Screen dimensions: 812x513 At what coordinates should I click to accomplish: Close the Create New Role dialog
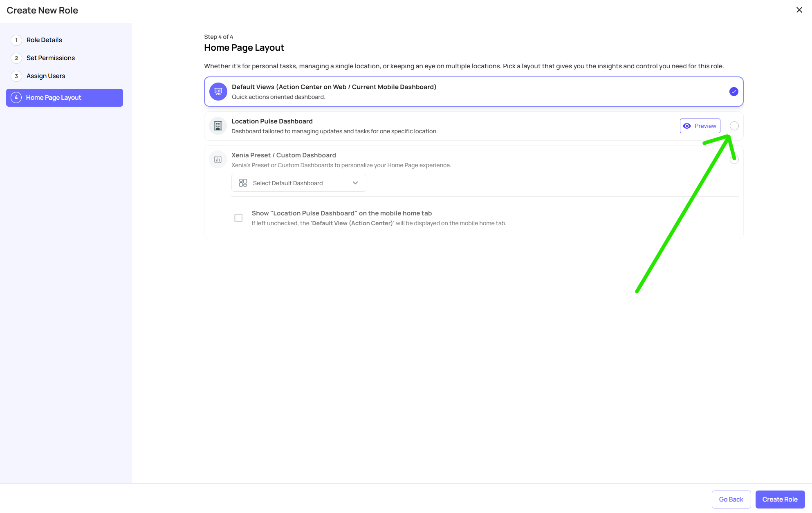tap(799, 10)
